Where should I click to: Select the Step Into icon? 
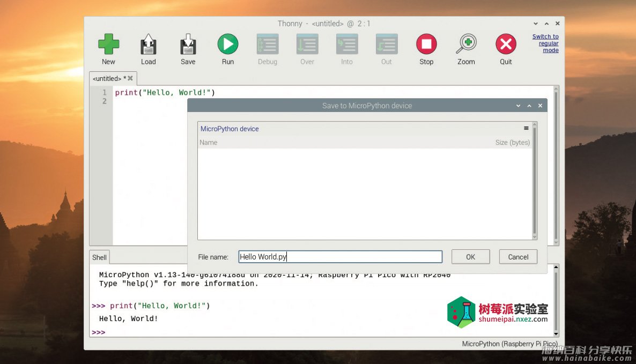point(347,44)
